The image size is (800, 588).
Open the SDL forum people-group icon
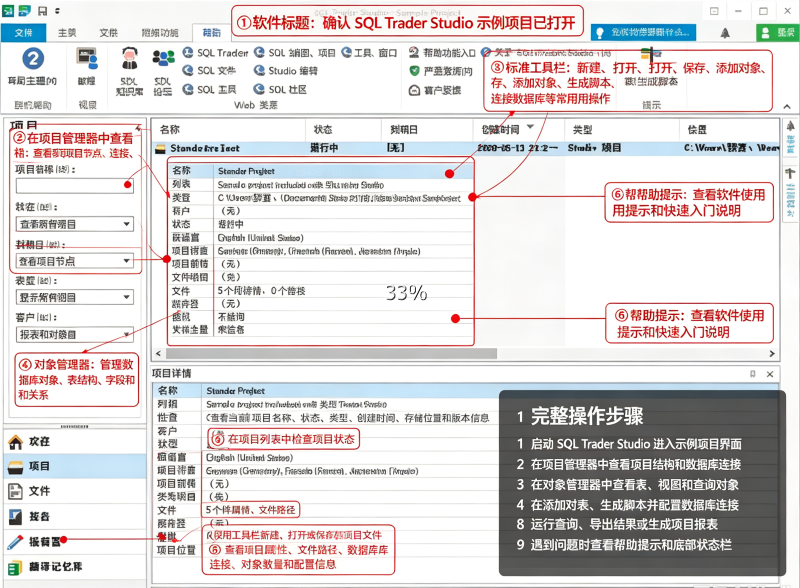[163, 58]
